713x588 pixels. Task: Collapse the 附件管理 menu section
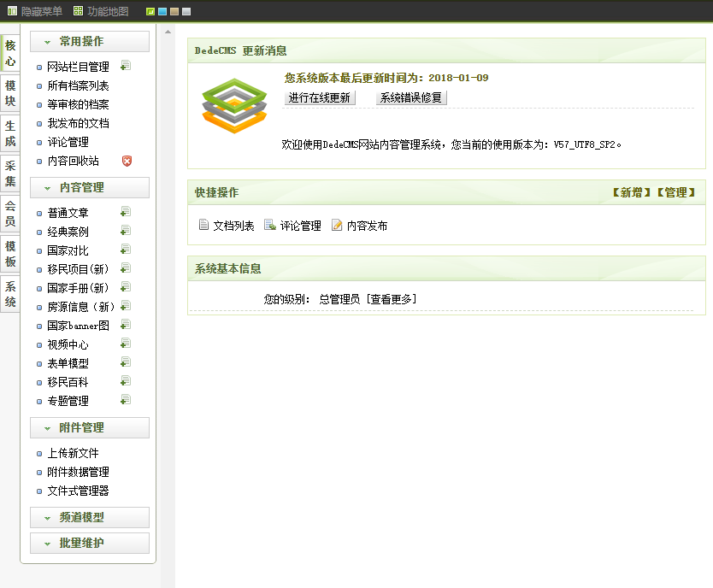point(90,427)
